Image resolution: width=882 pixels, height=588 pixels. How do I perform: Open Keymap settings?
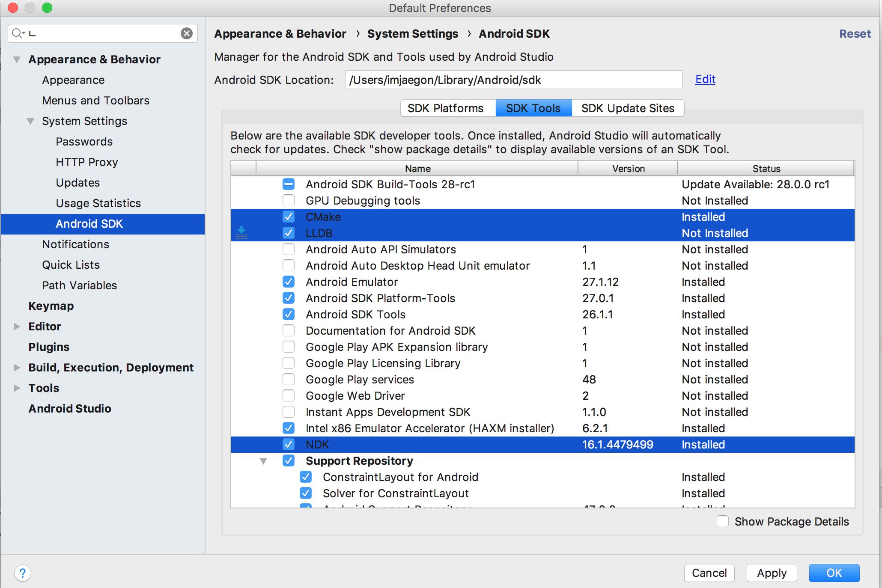click(x=51, y=306)
